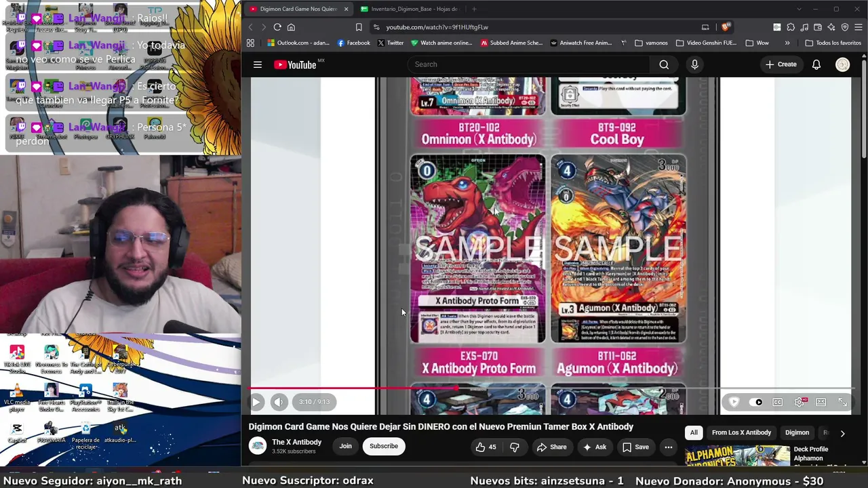Open the Wow bookmark folder
868x488 pixels.
coord(757,43)
